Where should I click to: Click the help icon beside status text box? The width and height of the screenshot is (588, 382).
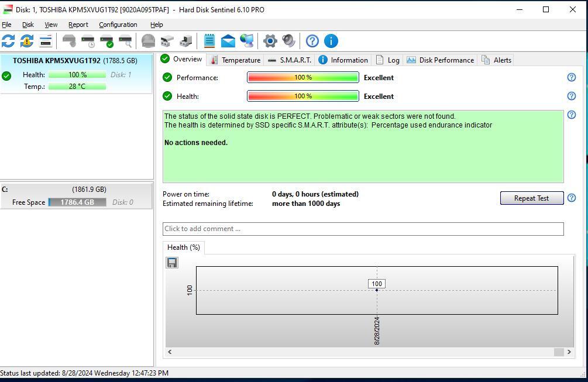[571, 115]
